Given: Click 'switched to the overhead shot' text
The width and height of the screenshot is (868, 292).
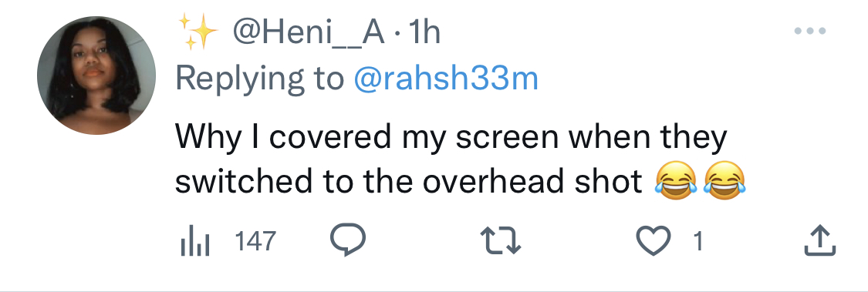Looking at the screenshot, I should point(409,181).
